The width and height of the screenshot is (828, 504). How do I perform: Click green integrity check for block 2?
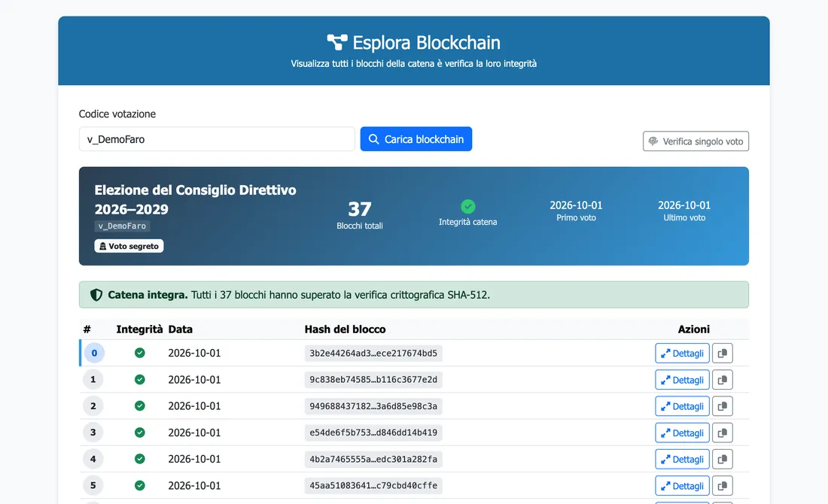[x=139, y=406]
